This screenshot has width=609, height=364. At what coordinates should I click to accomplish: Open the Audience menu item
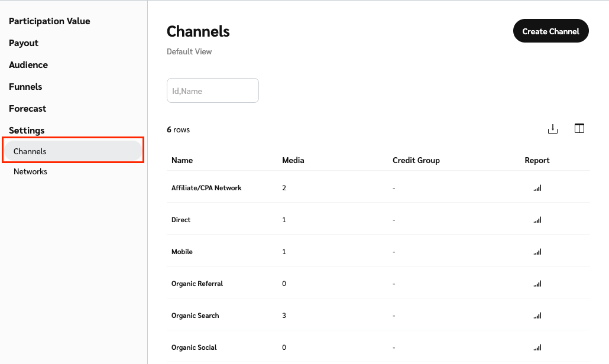(28, 65)
